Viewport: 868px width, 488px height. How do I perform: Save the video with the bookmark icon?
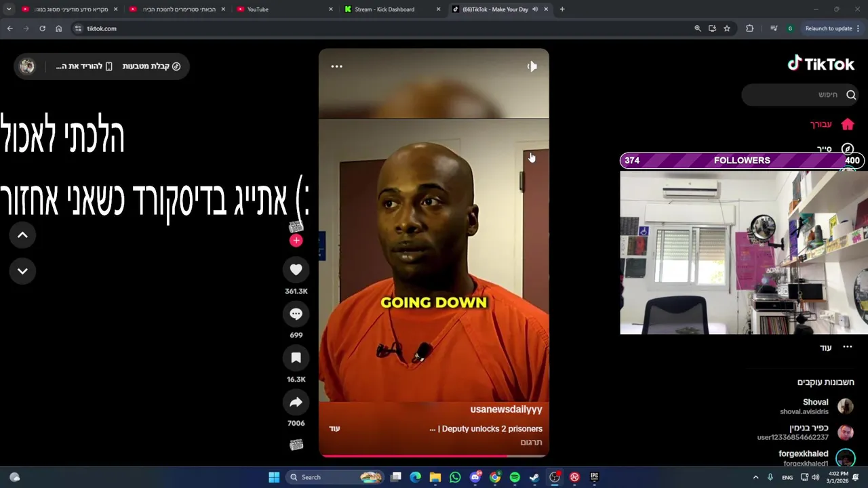click(x=296, y=358)
